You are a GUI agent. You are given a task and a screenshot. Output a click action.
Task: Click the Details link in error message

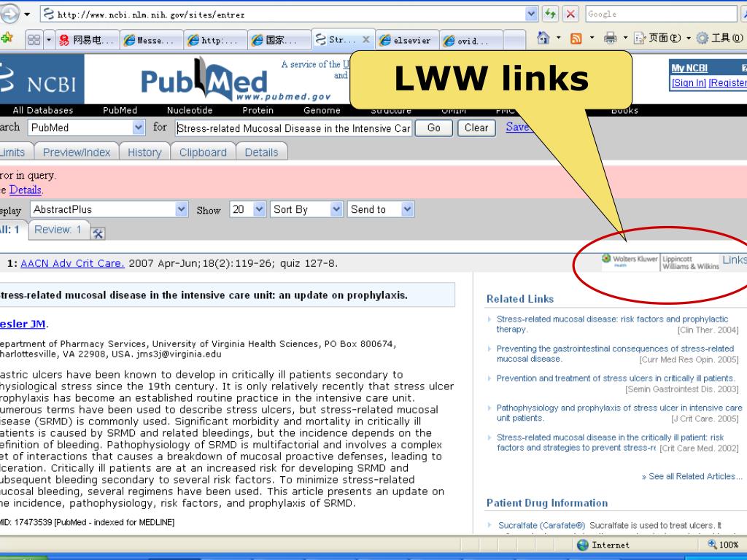[x=26, y=190]
